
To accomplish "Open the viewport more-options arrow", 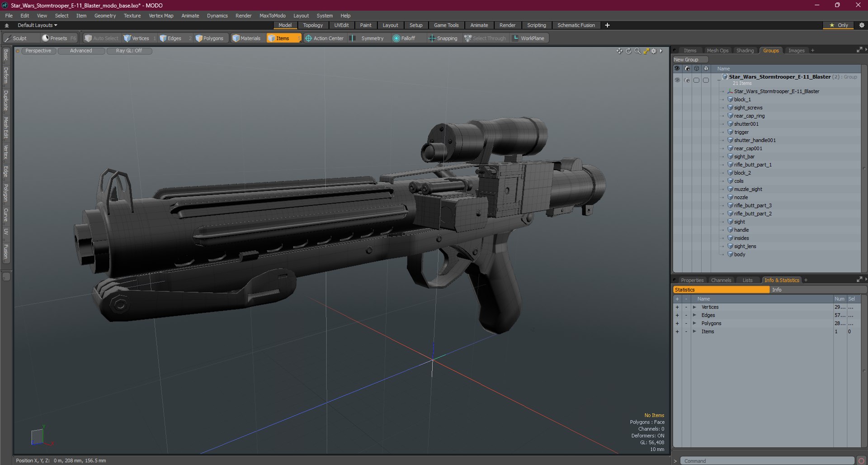I will point(661,51).
